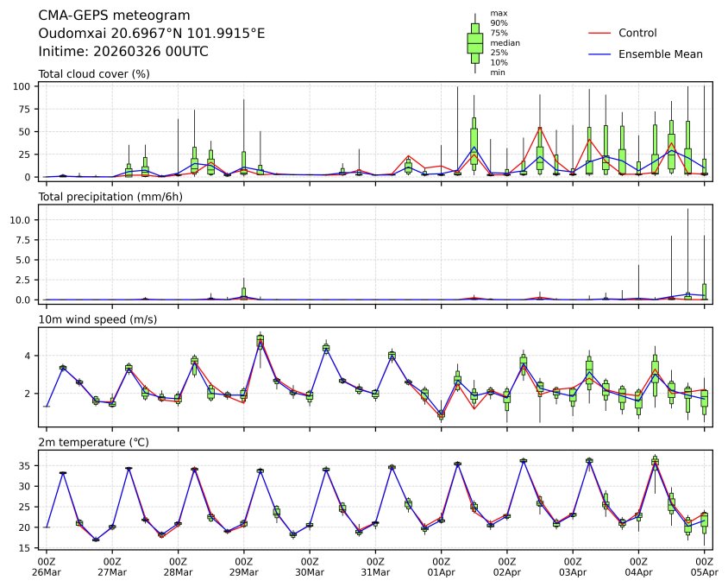Select the Total cloud cover panel title
Viewport: 728px width, 587px height.
coord(94,74)
